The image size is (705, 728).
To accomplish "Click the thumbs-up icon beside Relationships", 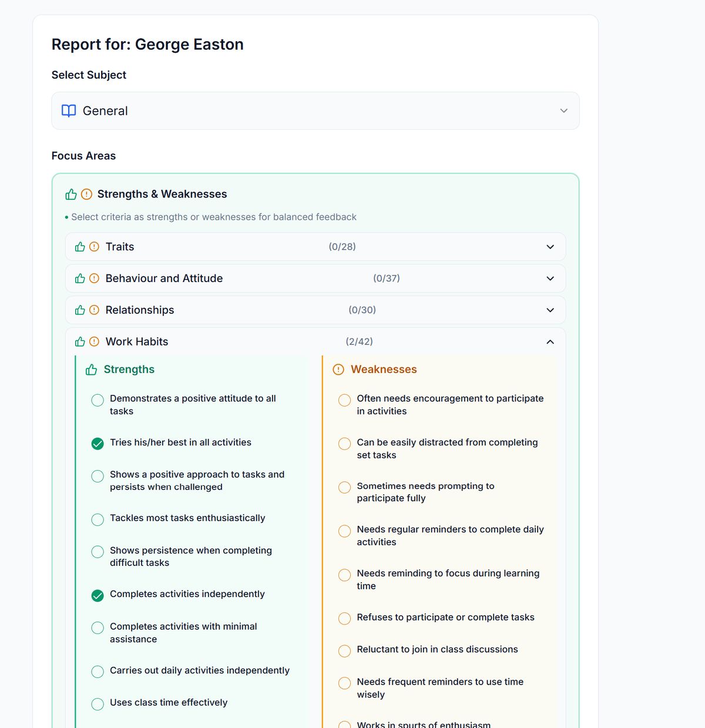I will (80, 310).
